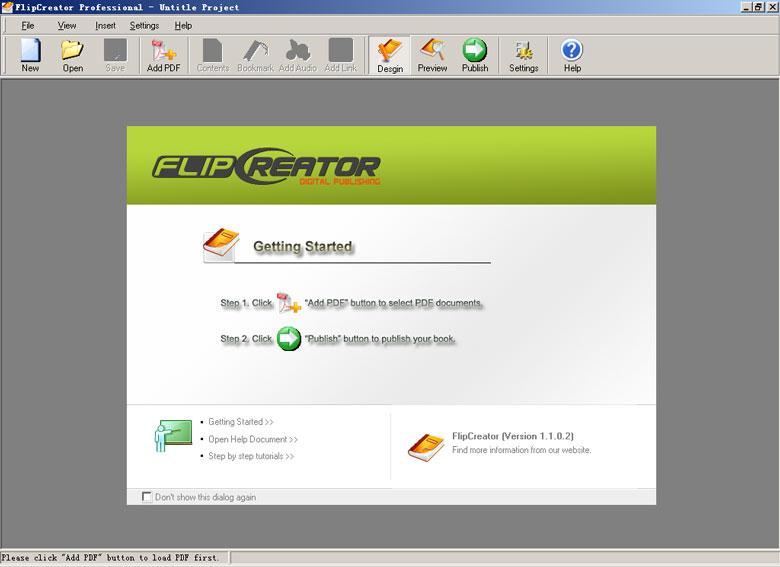Enable "Don't show this dialog again" checkbox
The image size is (780, 567).
click(148, 497)
